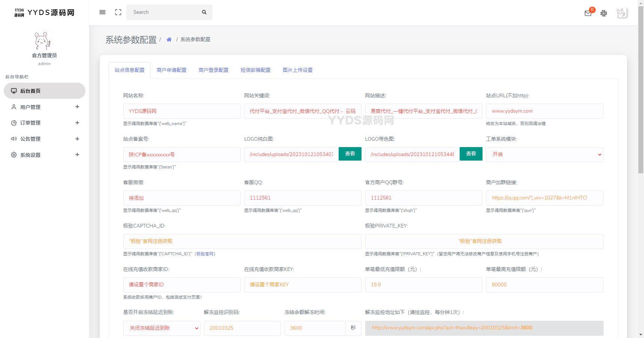Click the home icon in breadcrumb
644x338 pixels.
pos(169,40)
